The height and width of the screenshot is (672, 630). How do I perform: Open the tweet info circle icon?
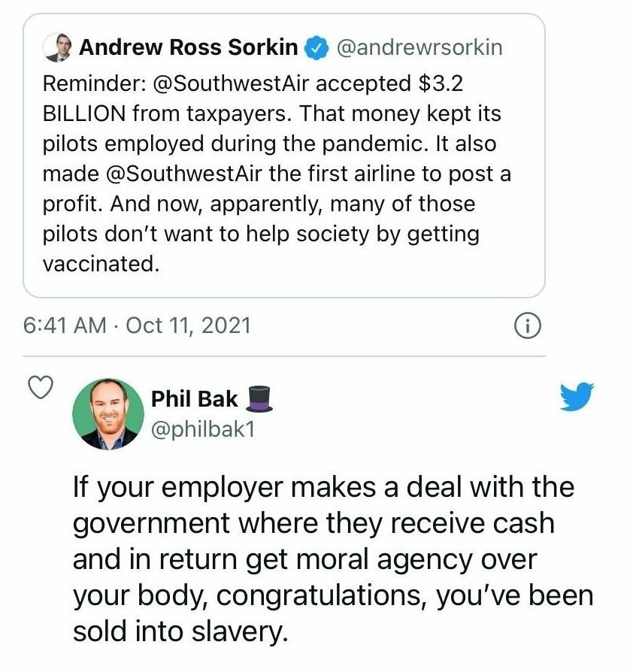click(527, 325)
